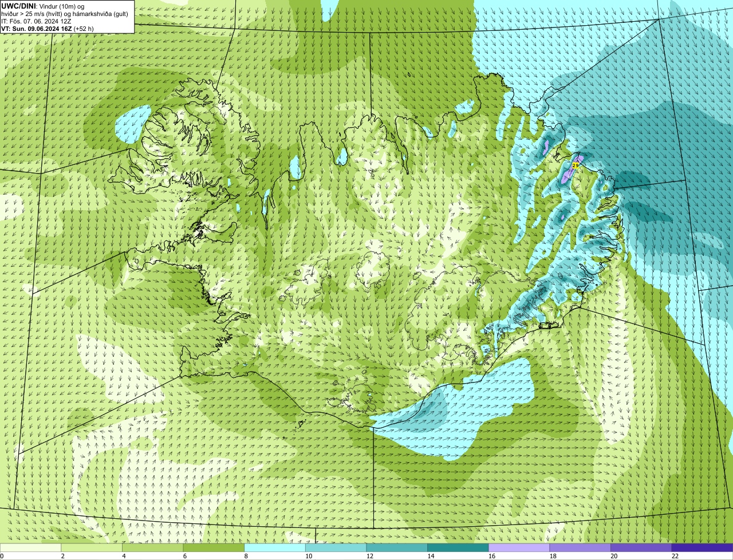Click the 8–10 m/s light cyan legend swatch

[x=275, y=547]
